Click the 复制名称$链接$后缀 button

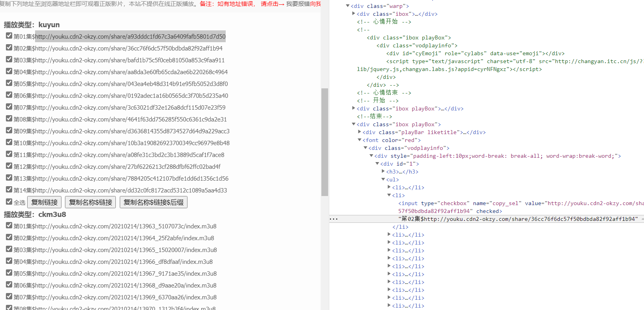(154, 202)
